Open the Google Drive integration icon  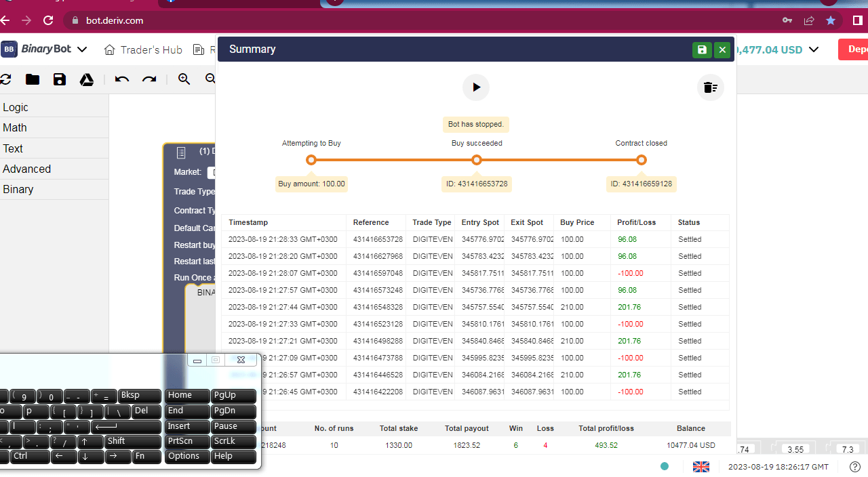[87, 79]
